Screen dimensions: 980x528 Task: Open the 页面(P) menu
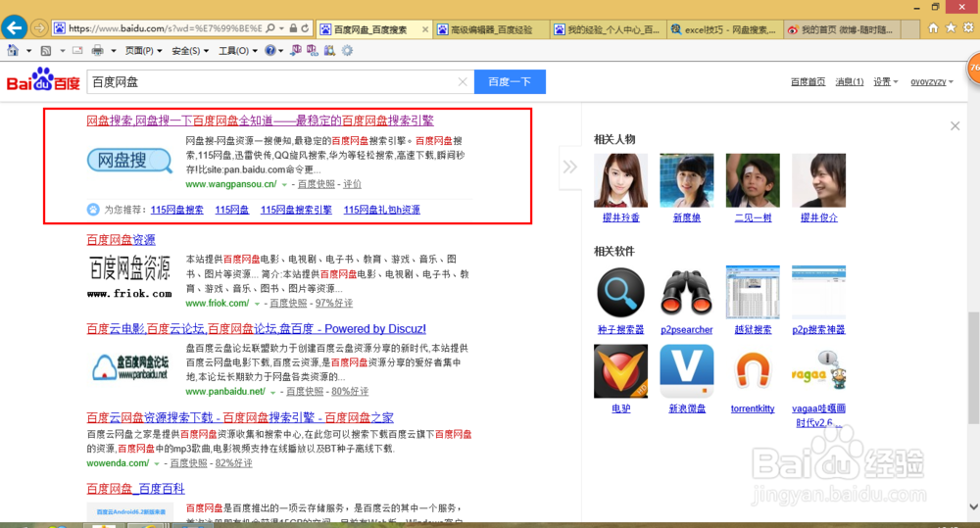pyautogui.click(x=143, y=51)
